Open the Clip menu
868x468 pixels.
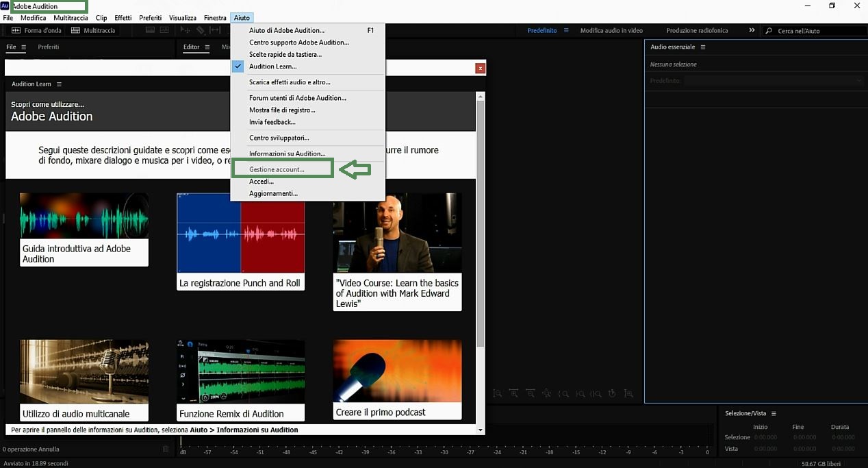[101, 18]
